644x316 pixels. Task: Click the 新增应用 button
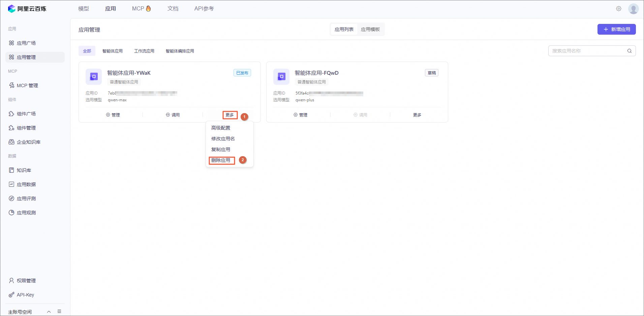pyautogui.click(x=617, y=29)
